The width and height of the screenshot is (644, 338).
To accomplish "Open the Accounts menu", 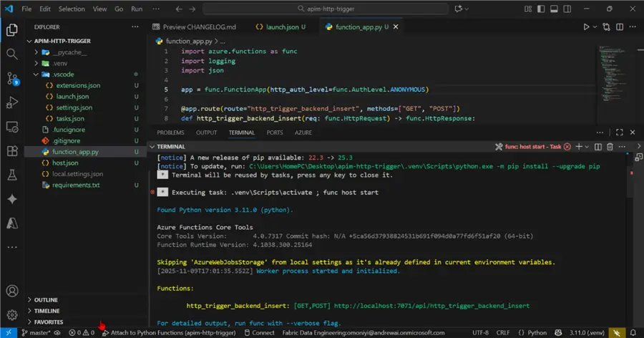I will tap(12, 291).
